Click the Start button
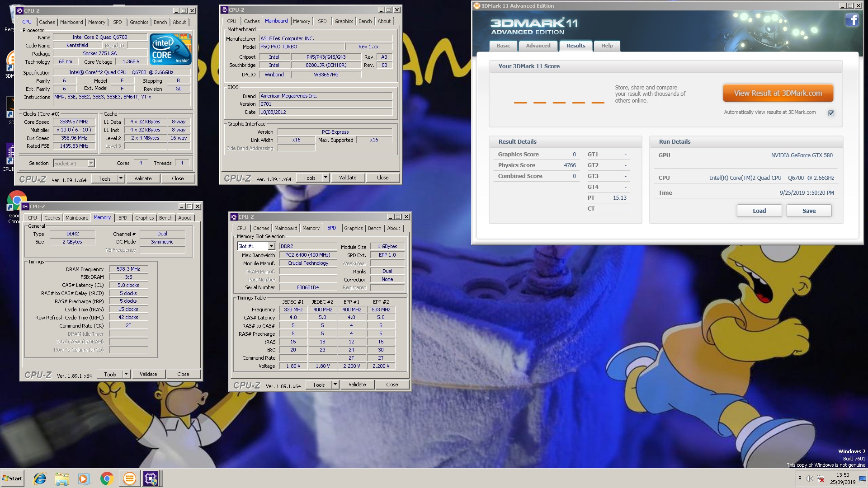The height and width of the screenshot is (488, 868). point(12,479)
